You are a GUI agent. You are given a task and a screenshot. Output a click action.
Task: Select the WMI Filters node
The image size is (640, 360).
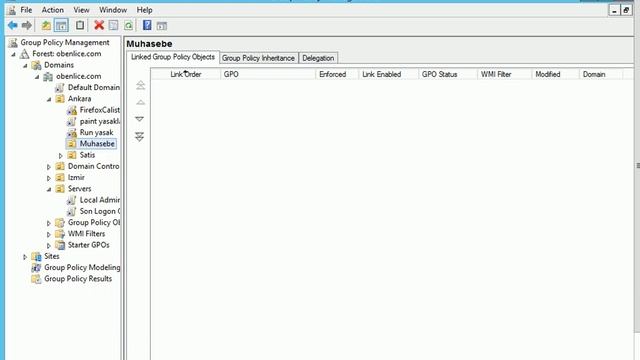[x=86, y=234]
